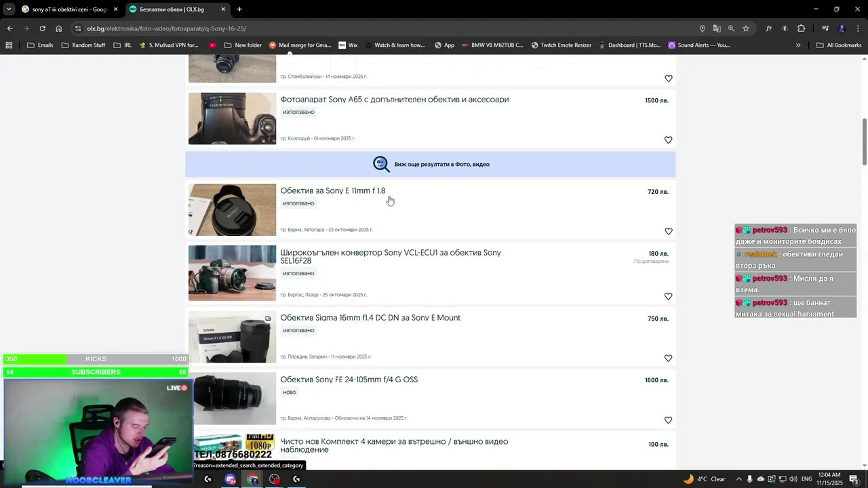Reload the current OLX page
The height and width of the screenshot is (488, 868).
point(42,28)
